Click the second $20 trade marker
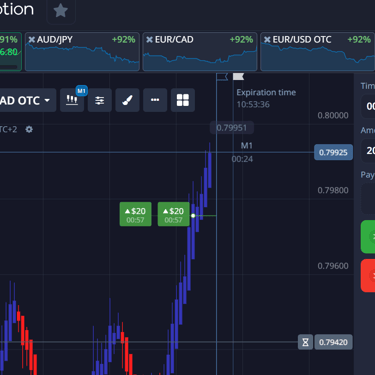Screen dimensions: 375x375 click(x=173, y=214)
